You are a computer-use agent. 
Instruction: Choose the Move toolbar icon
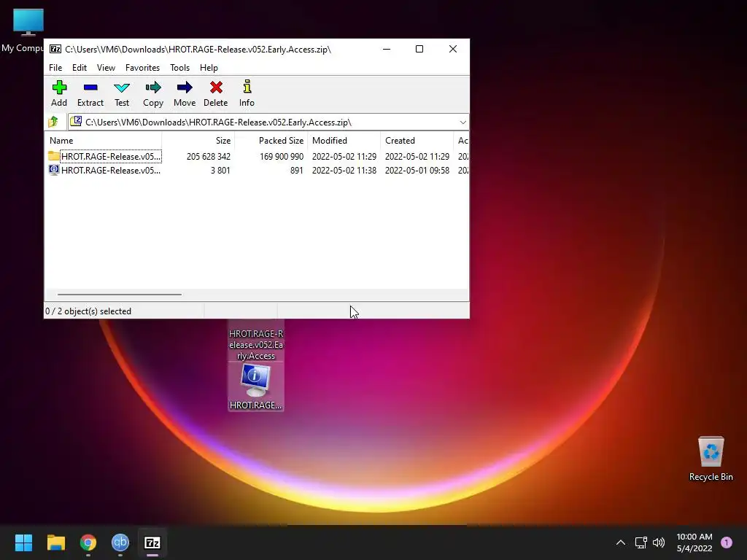click(185, 93)
